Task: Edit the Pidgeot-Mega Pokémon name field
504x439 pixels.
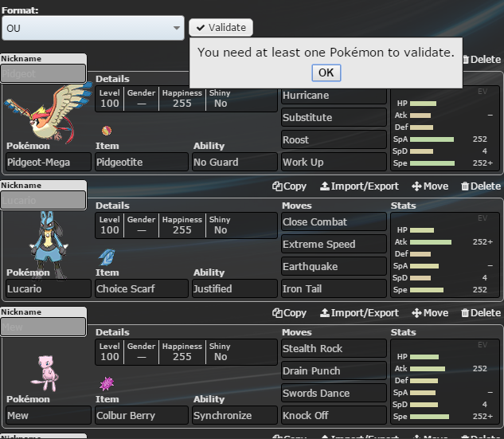Action: pos(49,162)
